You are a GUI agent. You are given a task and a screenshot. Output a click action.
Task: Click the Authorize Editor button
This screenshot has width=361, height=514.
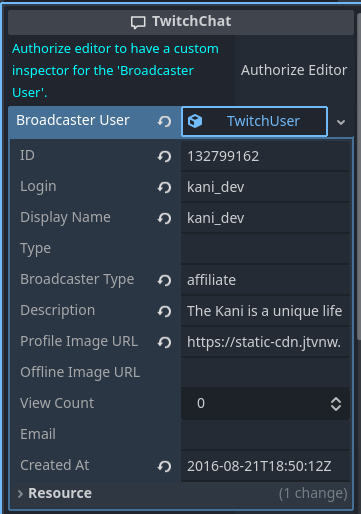(294, 70)
